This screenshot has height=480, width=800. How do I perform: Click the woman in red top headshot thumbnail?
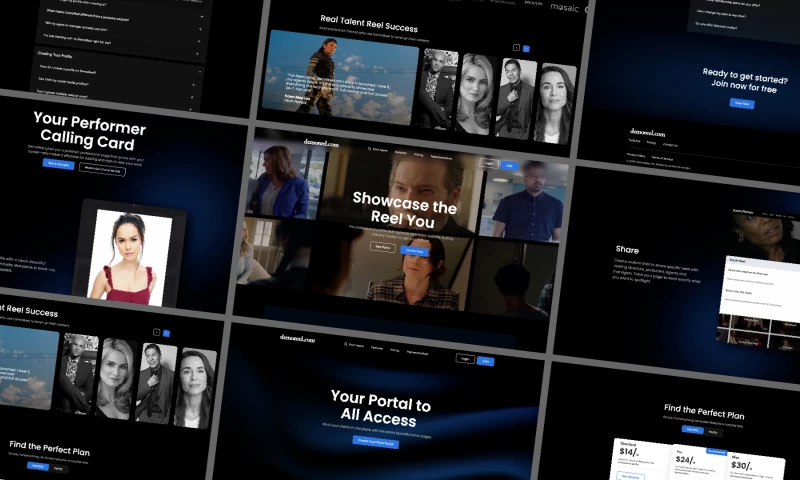pos(130,257)
